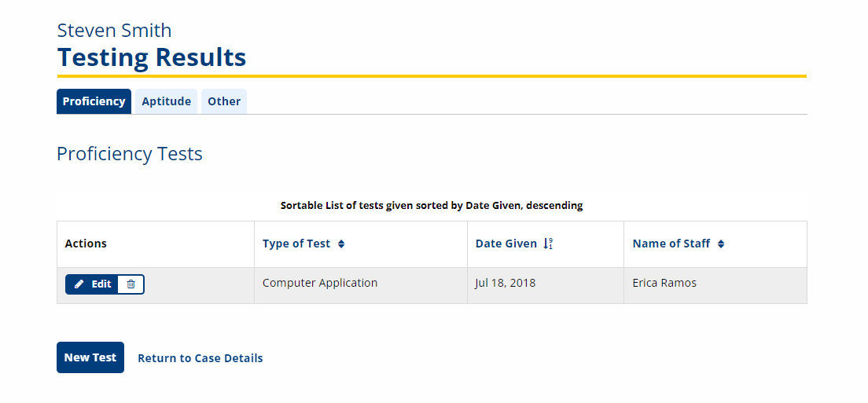Switch to the Aptitude tab
868x403 pixels.
[x=166, y=101]
